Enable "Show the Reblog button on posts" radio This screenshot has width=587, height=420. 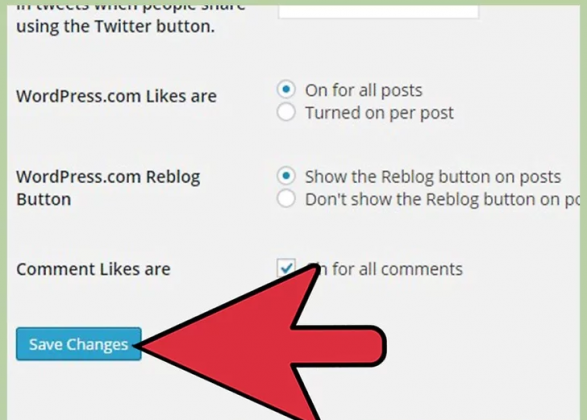click(286, 176)
